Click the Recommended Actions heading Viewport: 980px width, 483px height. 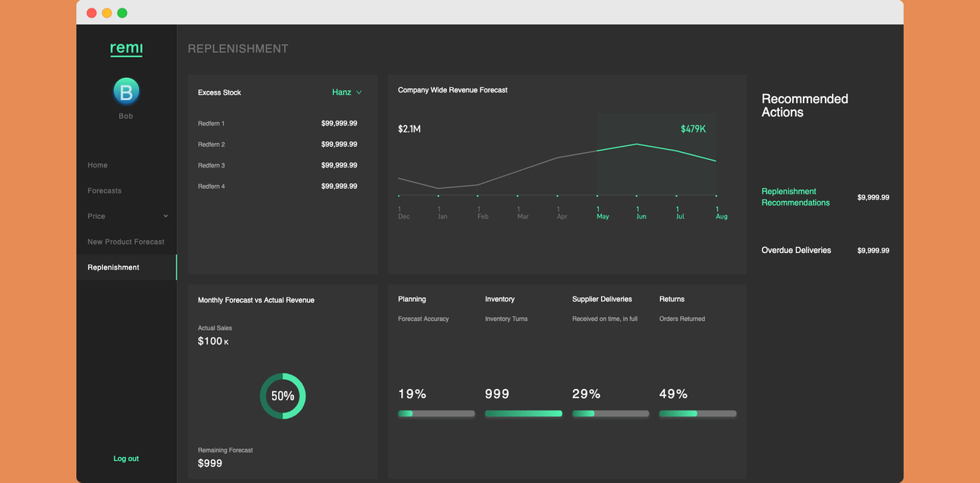pos(805,105)
